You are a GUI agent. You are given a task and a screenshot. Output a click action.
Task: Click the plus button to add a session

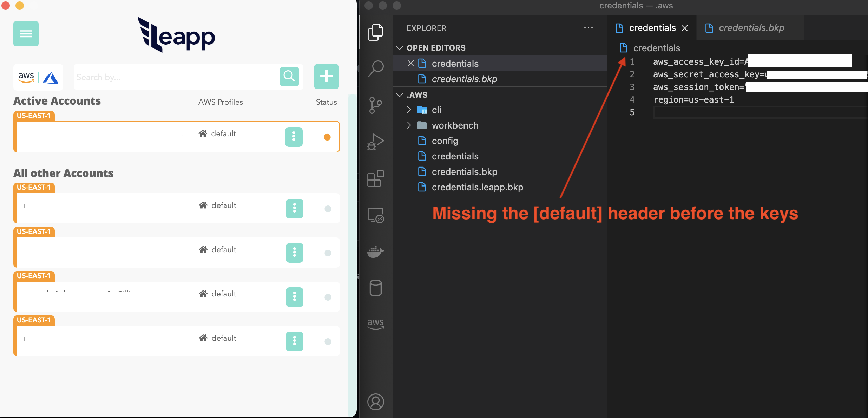(x=326, y=76)
